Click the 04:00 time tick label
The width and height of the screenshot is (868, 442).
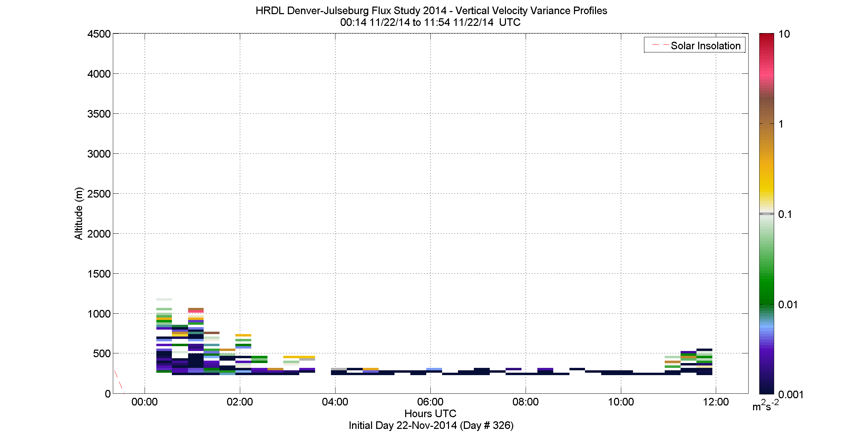(x=335, y=402)
